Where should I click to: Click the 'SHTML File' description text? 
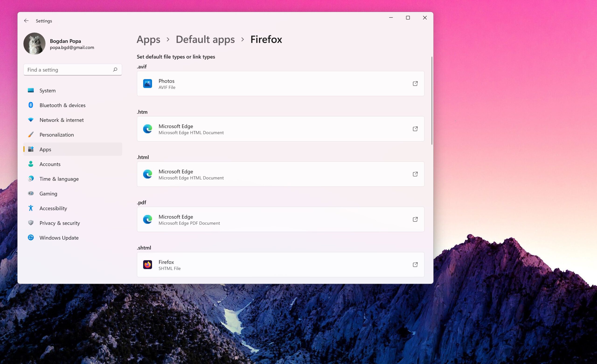(170, 269)
